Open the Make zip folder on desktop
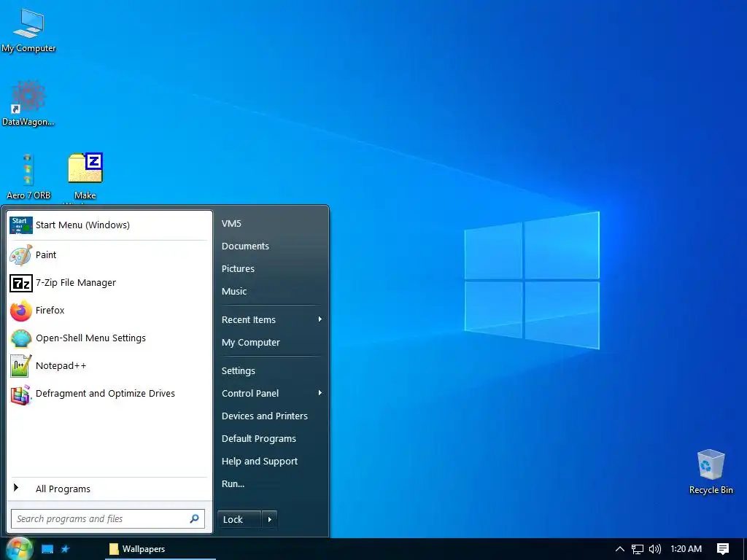 pyautogui.click(x=85, y=176)
